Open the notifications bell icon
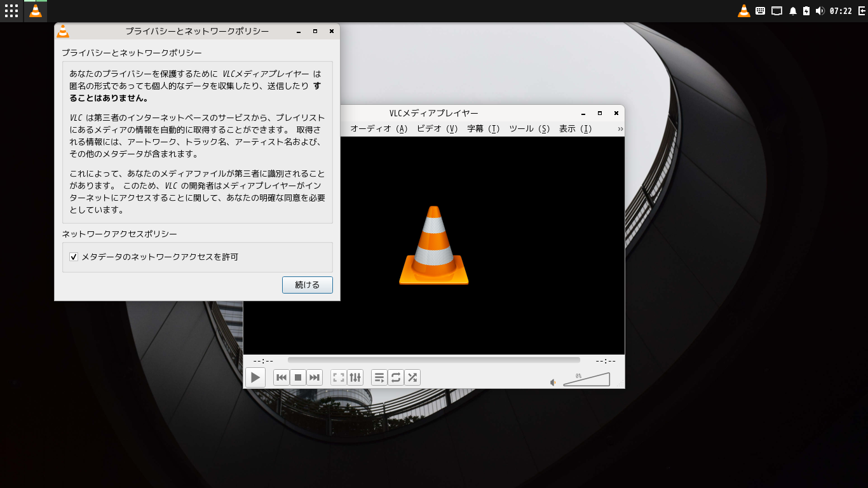The height and width of the screenshot is (488, 868). tap(793, 11)
